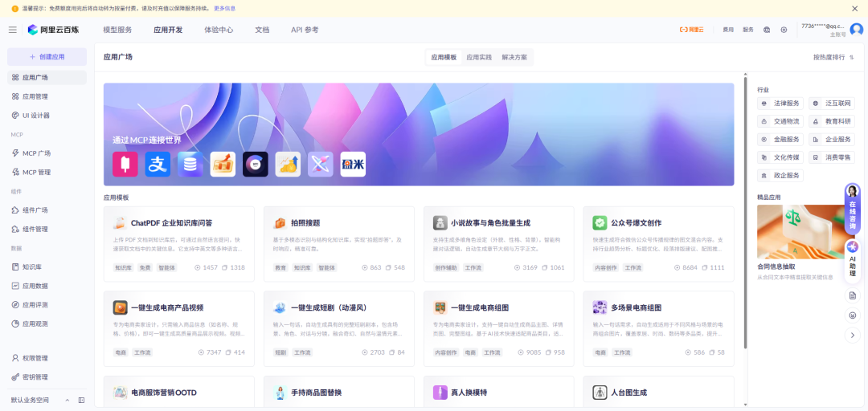Open 文档 in top navigation

pos(262,30)
